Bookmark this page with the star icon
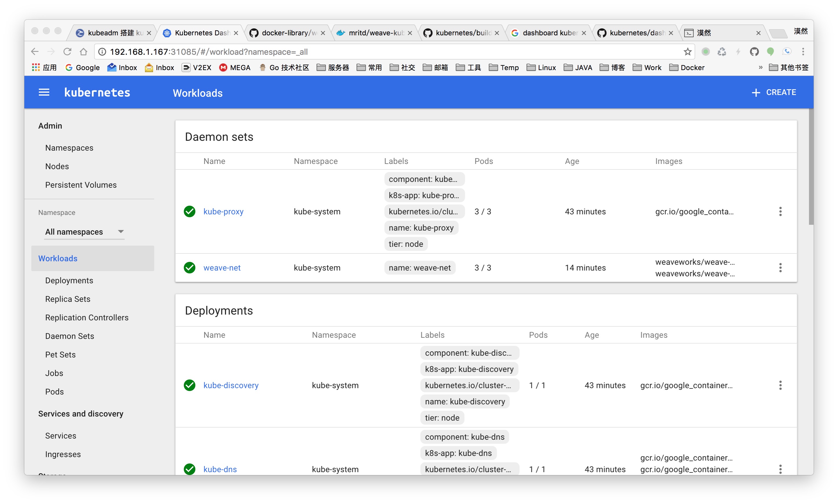Screen dimensions: 838x504 [688, 52]
